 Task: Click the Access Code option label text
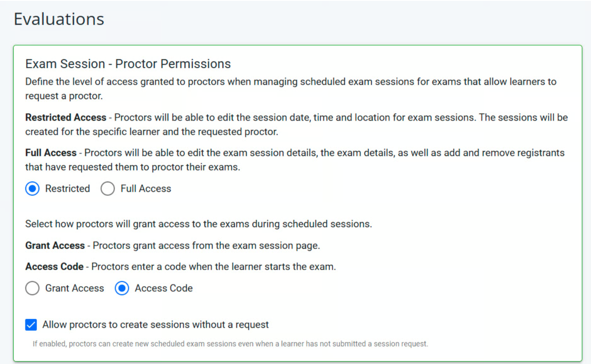click(163, 288)
